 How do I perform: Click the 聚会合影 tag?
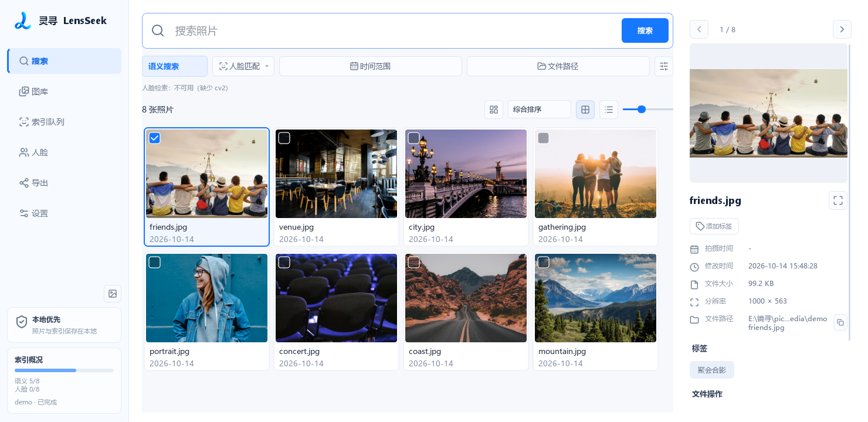(x=712, y=370)
